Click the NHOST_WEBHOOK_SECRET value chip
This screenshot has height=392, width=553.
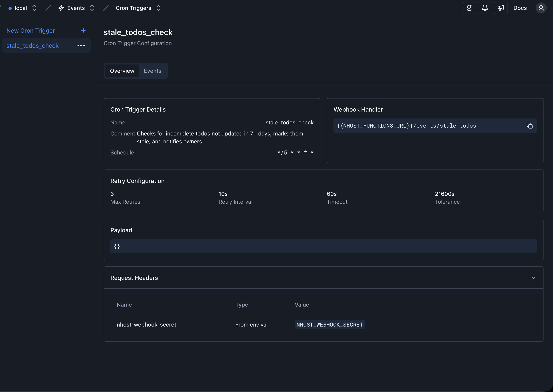pos(330,324)
